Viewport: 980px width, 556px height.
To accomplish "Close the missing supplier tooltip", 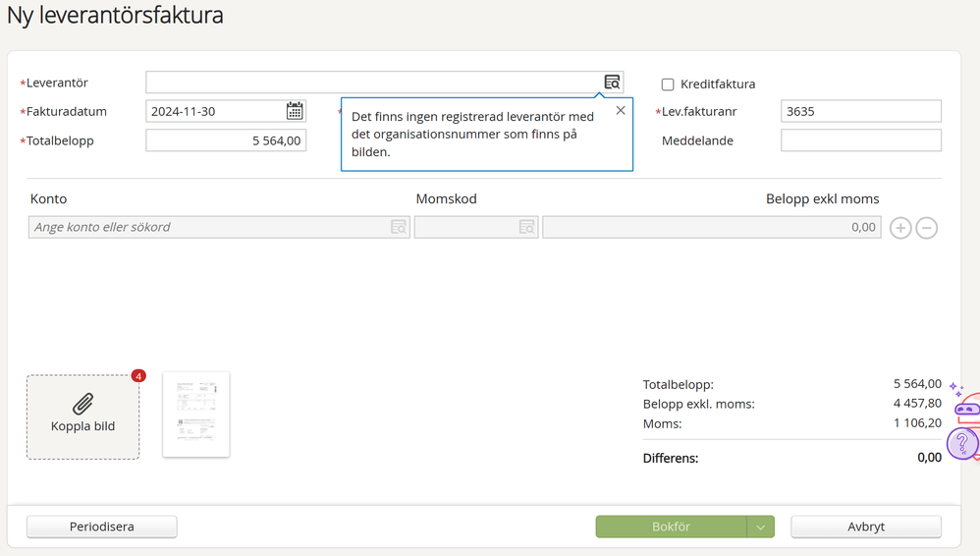I will click(x=621, y=110).
